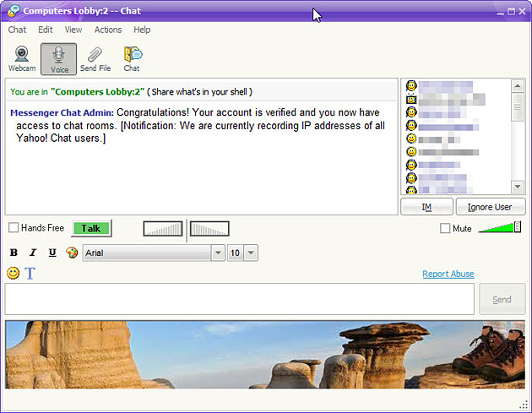Viewport: 532px width, 413px height.
Task: Check the Mute checkbox
Action: (445, 228)
